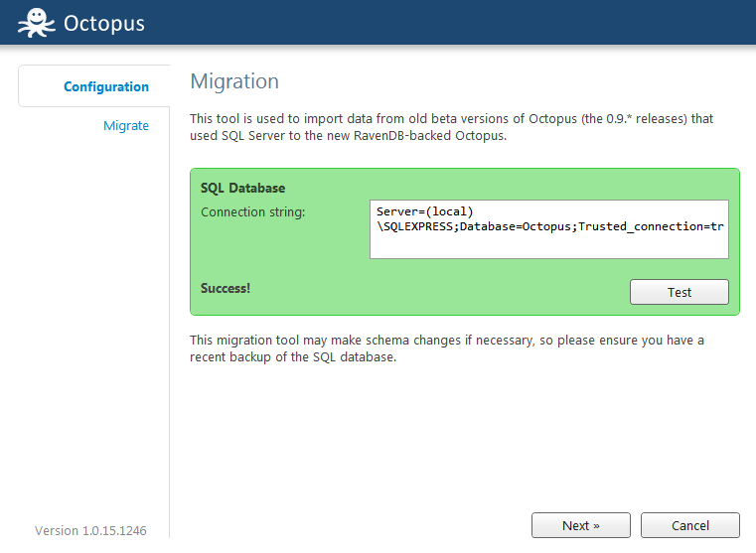Proceed with the Next button
Viewport: 756px width, 553px height.
pyautogui.click(x=581, y=525)
